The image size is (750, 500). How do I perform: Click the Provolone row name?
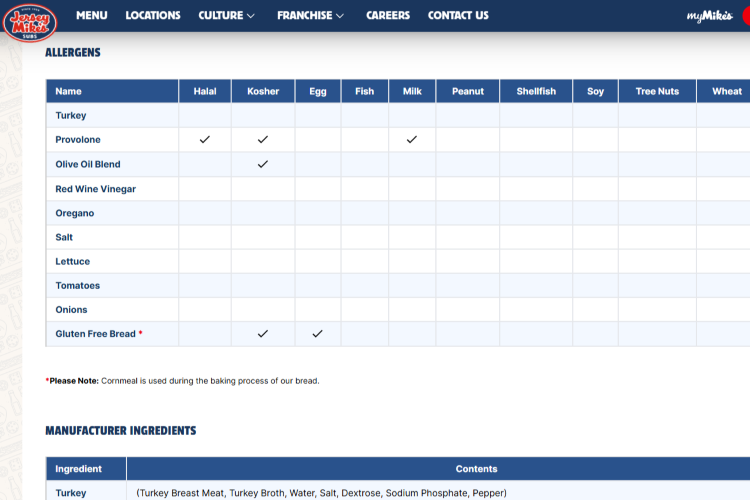(78, 140)
